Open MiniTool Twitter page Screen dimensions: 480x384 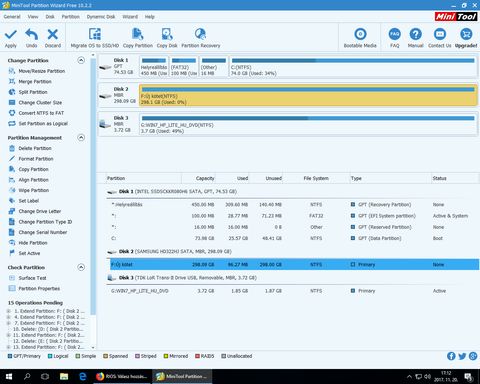[x=462, y=356]
